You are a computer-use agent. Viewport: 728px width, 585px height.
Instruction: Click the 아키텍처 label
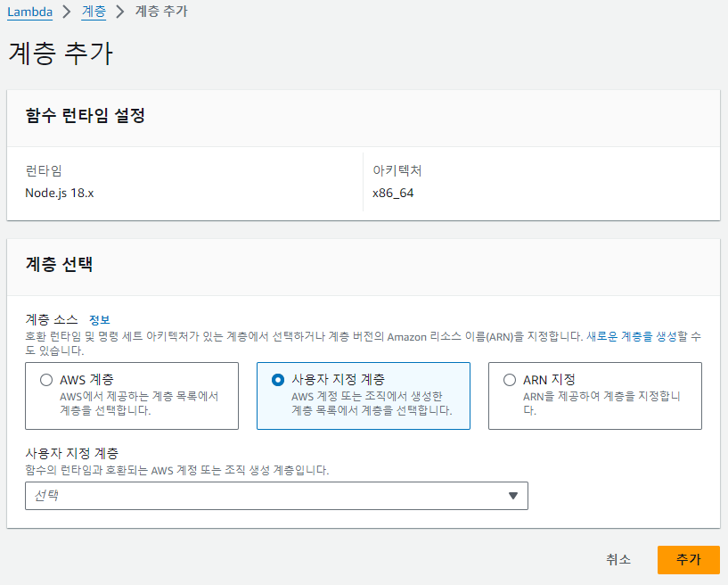point(397,170)
